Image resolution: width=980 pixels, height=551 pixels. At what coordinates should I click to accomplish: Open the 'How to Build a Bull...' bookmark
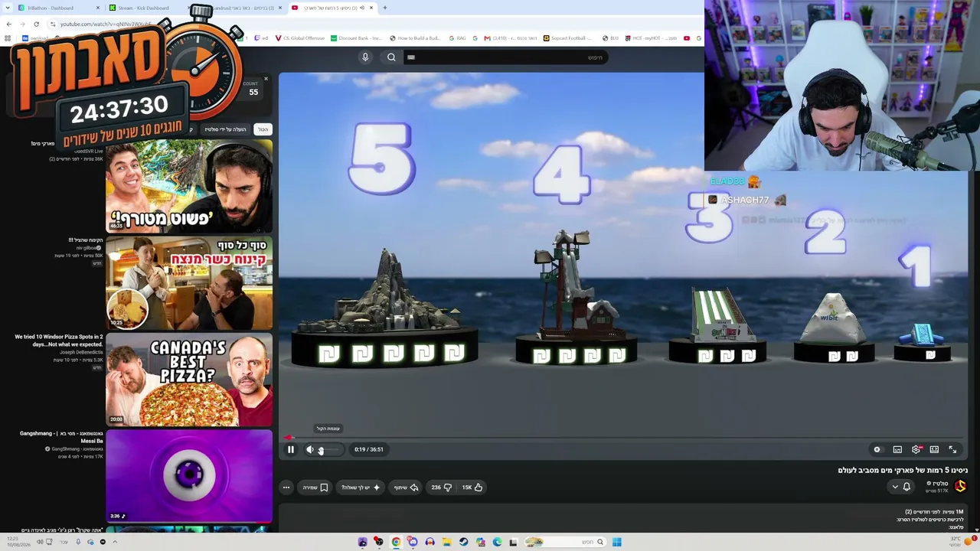click(415, 37)
